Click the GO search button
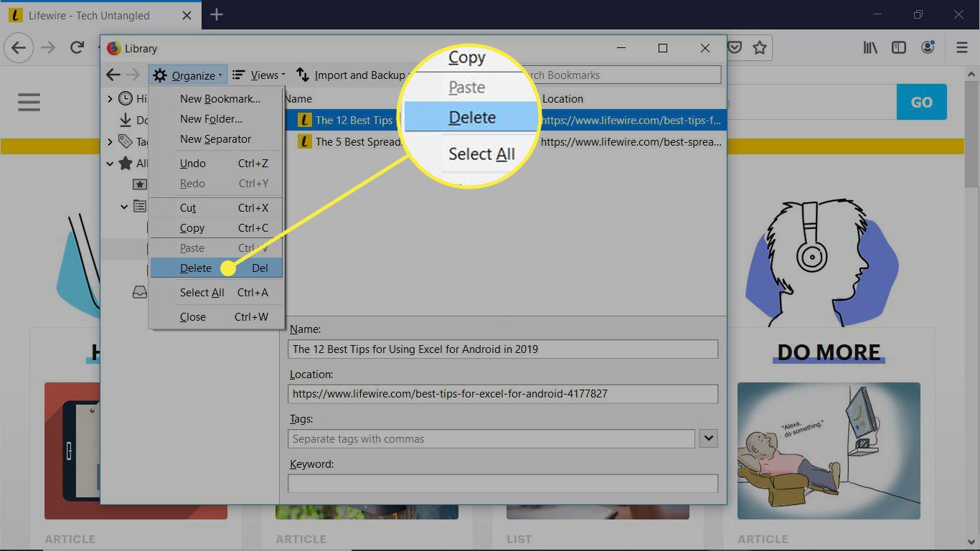This screenshot has width=980, height=551. tap(922, 102)
